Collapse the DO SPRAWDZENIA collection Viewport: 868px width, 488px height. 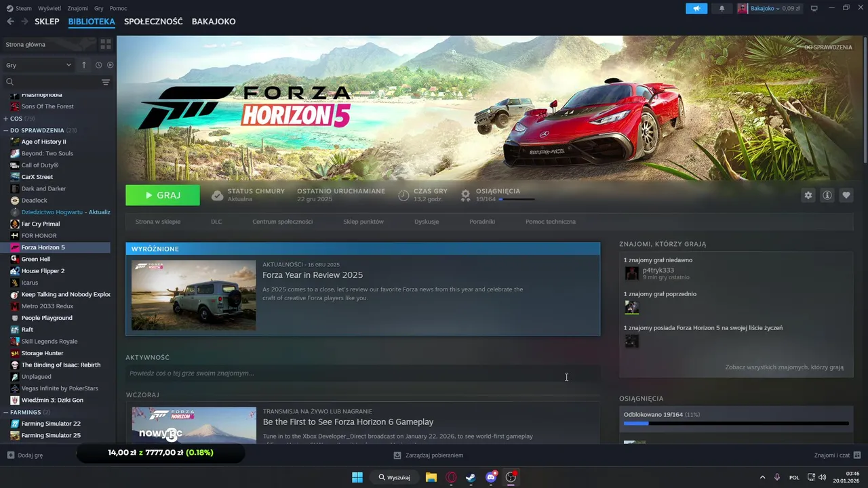[x=7, y=130]
